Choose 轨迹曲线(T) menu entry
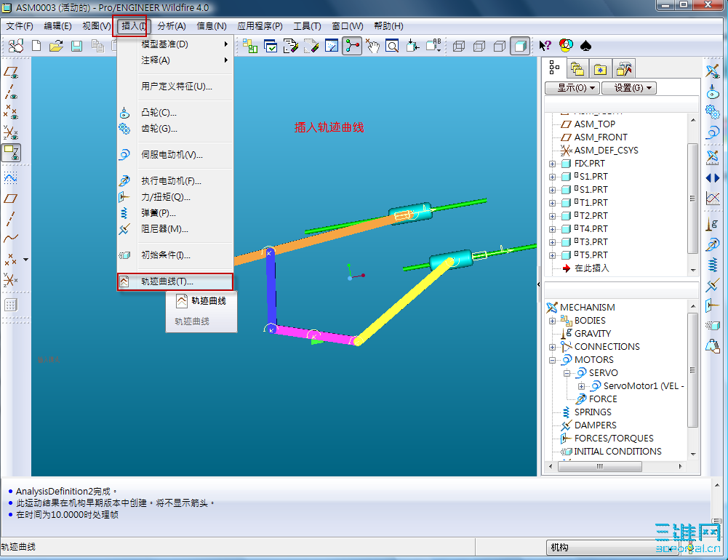This screenshot has width=728, height=560. pyautogui.click(x=175, y=281)
